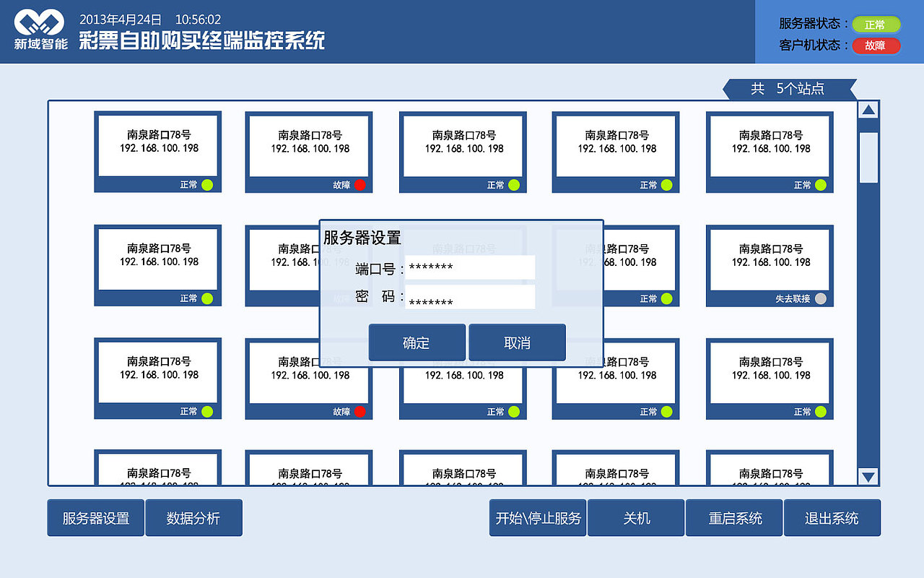Click 开始\停止服务 button
924x578 pixels.
[538, 518]
